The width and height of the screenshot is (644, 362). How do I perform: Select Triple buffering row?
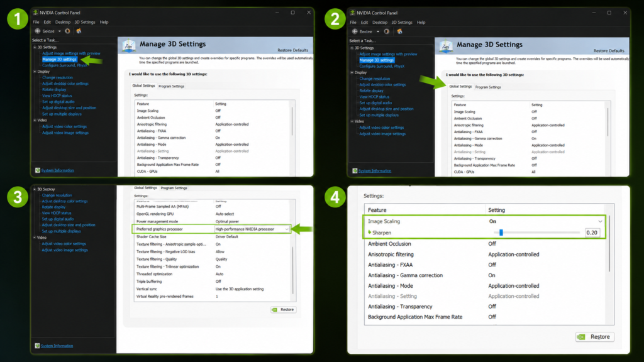213,282
